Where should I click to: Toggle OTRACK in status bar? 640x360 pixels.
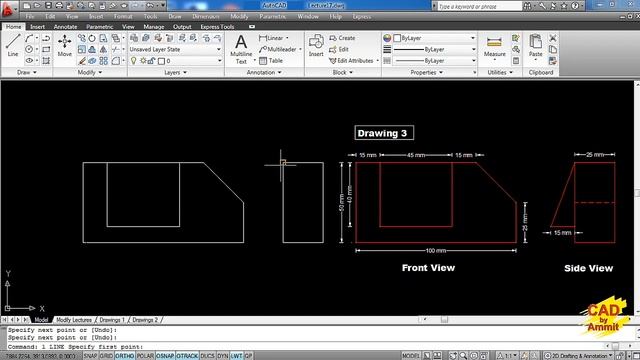click(187, 356)
